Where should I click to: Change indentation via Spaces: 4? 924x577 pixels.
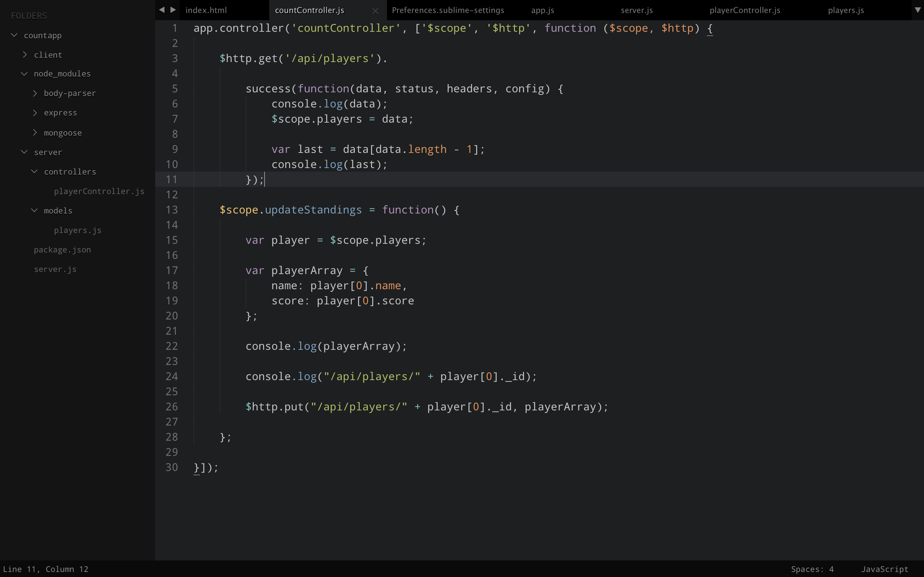812,569
